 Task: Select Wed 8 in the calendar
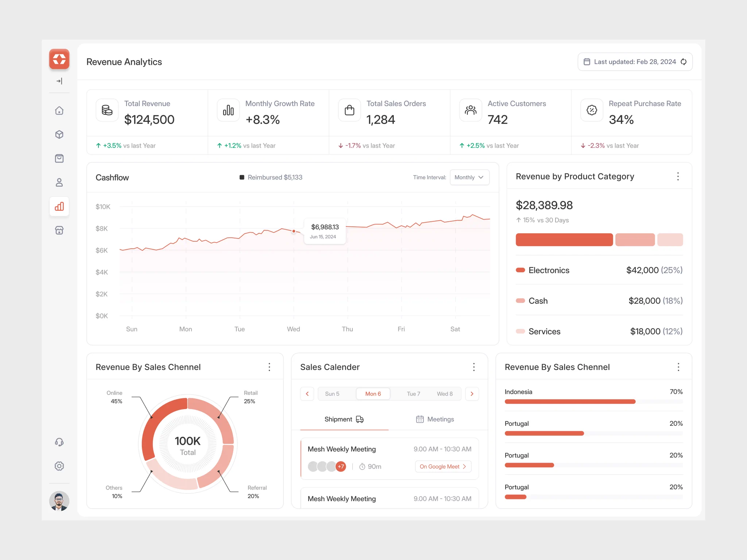tap(445, 394)
